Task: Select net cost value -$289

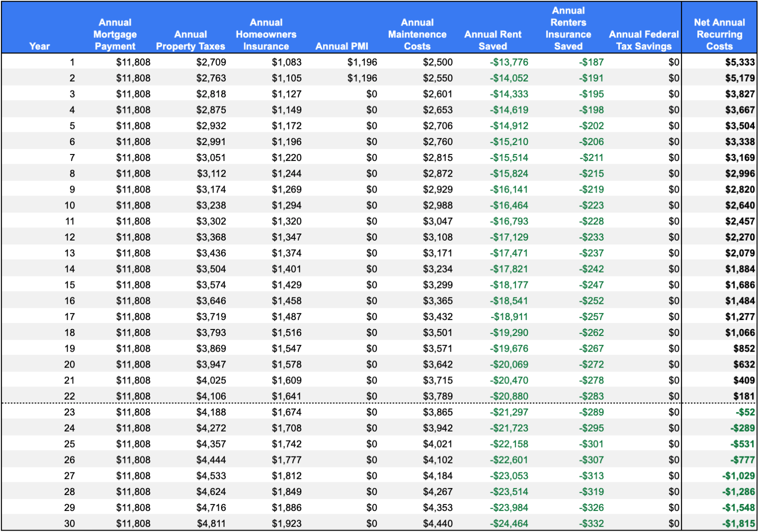Action: (x=742, y=428)
